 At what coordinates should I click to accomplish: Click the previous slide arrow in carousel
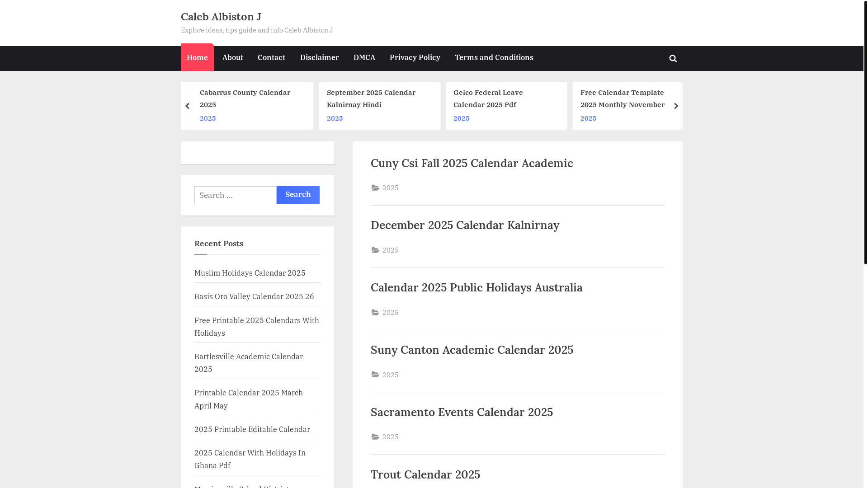tap(187, 106)
